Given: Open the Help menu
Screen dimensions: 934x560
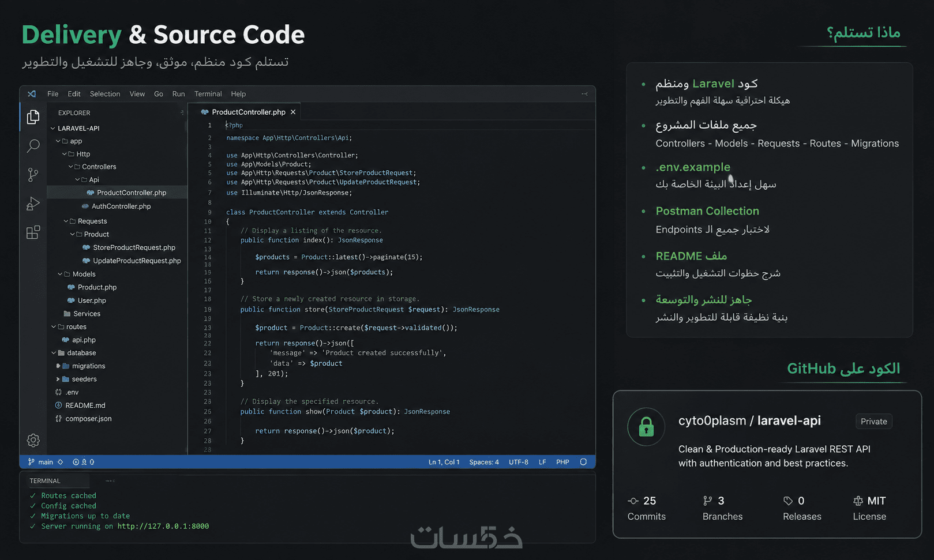Looking at the screenshot, I should point(238,94).
